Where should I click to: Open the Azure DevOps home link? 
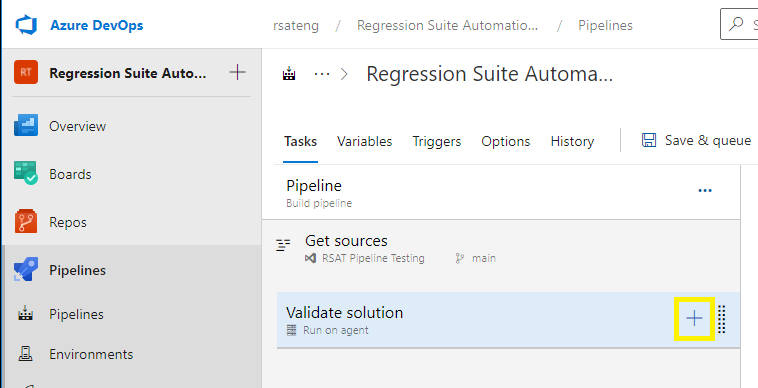coord(97,25)
